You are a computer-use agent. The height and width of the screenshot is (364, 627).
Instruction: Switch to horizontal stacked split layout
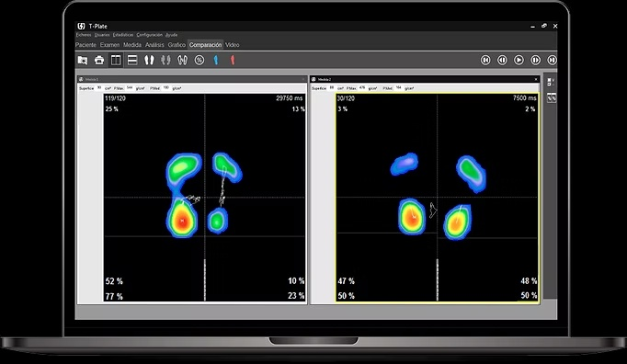point(132,60)
